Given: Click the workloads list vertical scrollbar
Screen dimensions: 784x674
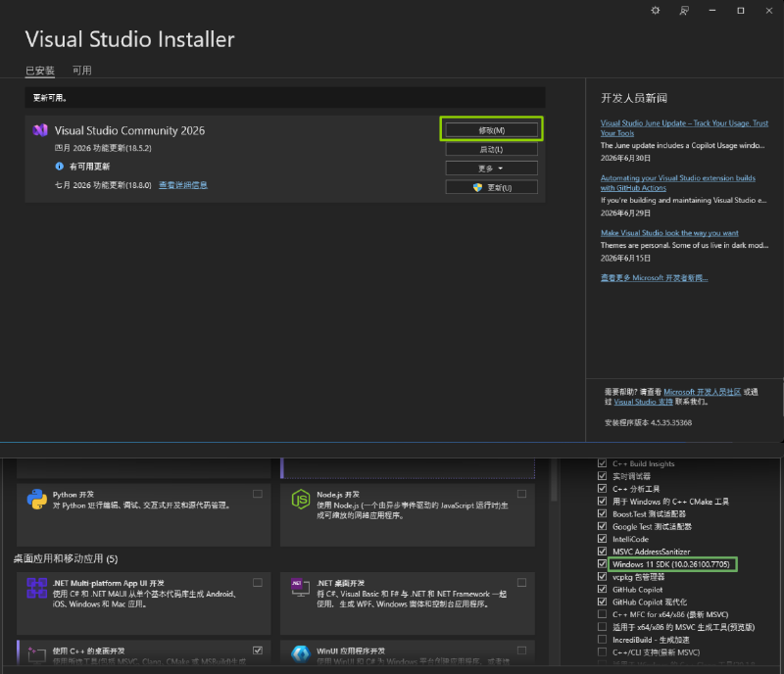Looking at the screenshot, I should coord(554,480).
